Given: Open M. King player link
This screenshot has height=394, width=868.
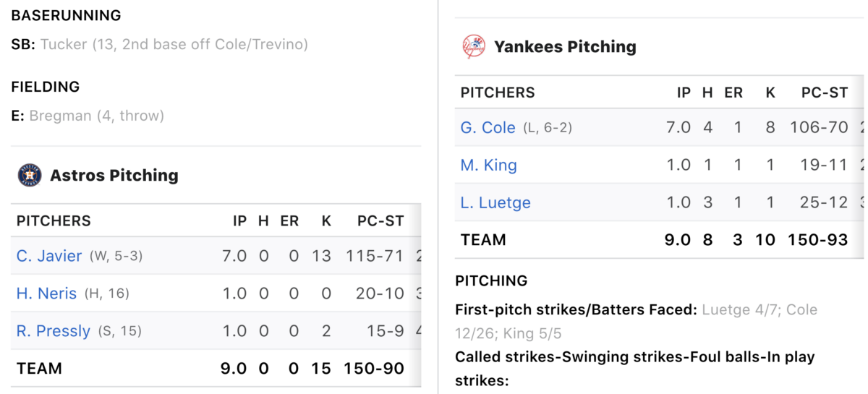Looking at the screenshot, I should [x=489, y=165].
